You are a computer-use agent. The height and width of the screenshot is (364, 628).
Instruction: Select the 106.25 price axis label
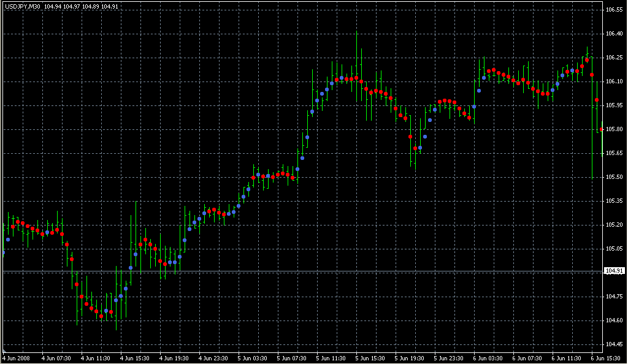click(x=614, y=58)
